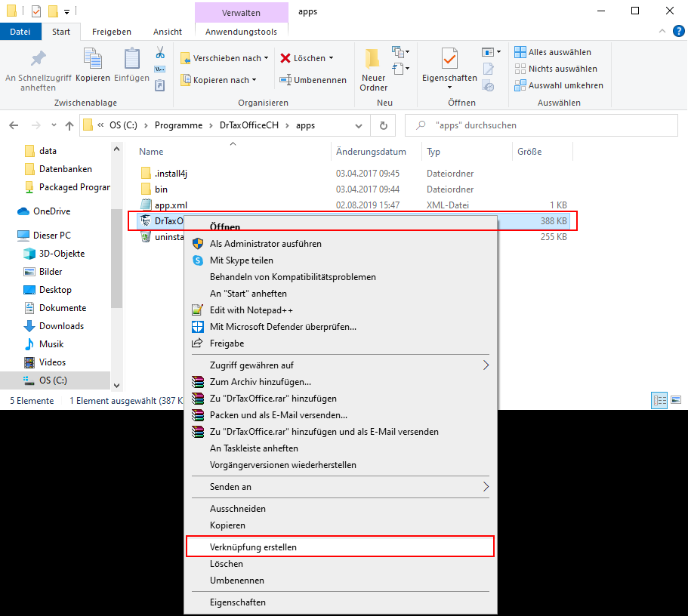Click the quick access properties checkmark icon in the title bar

click(36, 11)
